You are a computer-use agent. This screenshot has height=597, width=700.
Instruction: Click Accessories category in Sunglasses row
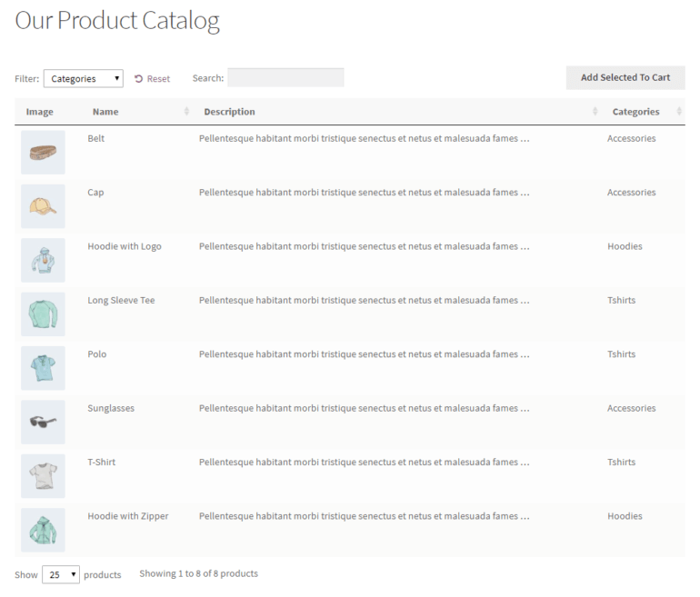tap(631, 408)
